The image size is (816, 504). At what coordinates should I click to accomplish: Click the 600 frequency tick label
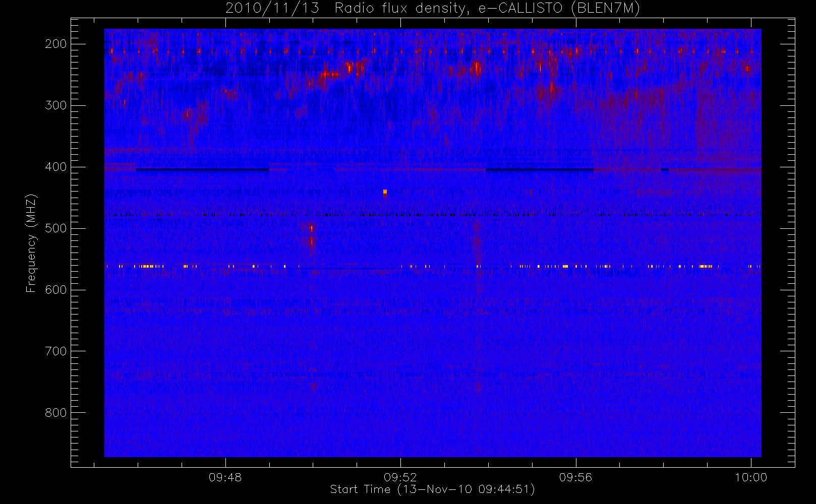click(55, 290)
